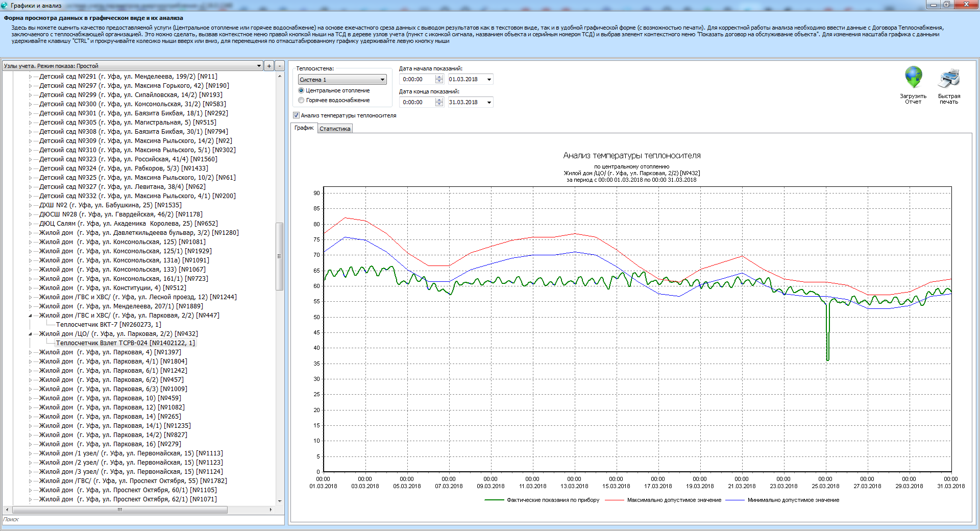The image size is (980, 531).
Task: Select 'Детский сад №297' tree item
Action: pyautogui.click(x=134, y=86)
